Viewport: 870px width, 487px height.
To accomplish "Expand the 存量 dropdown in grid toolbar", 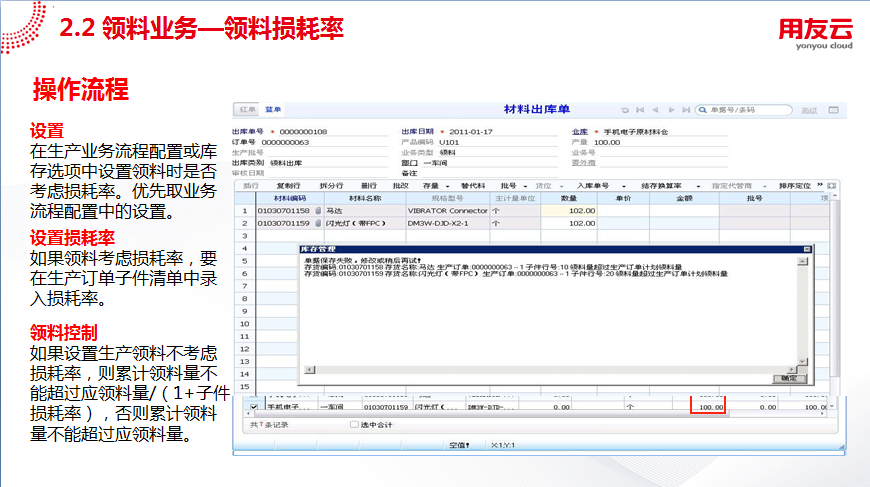I will [433, 185].
